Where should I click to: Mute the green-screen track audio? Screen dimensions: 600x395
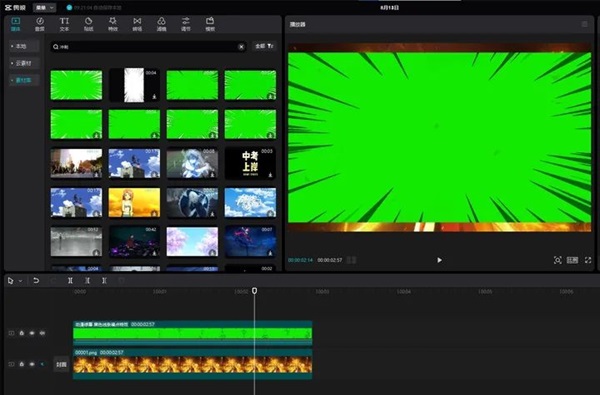[x=42, y=333]
